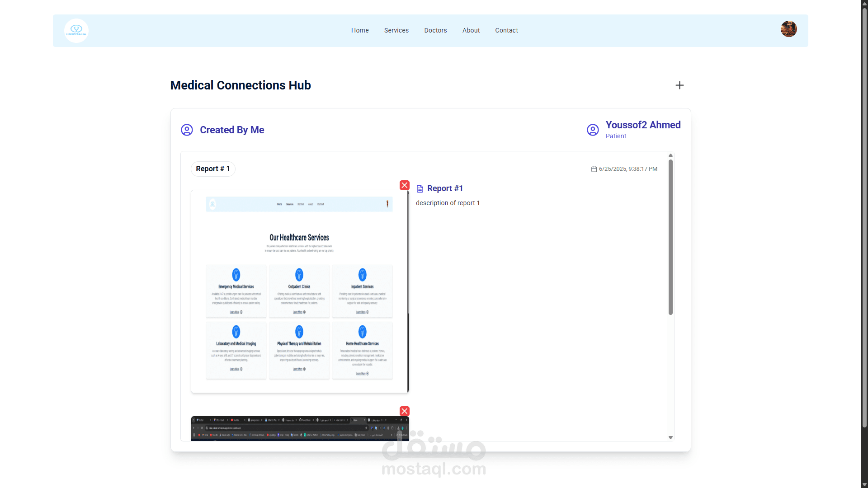Click the Report # 1 badge
The height and width of the screenshot is (488, 868).
pyautogui.click(x=213, y=169)
